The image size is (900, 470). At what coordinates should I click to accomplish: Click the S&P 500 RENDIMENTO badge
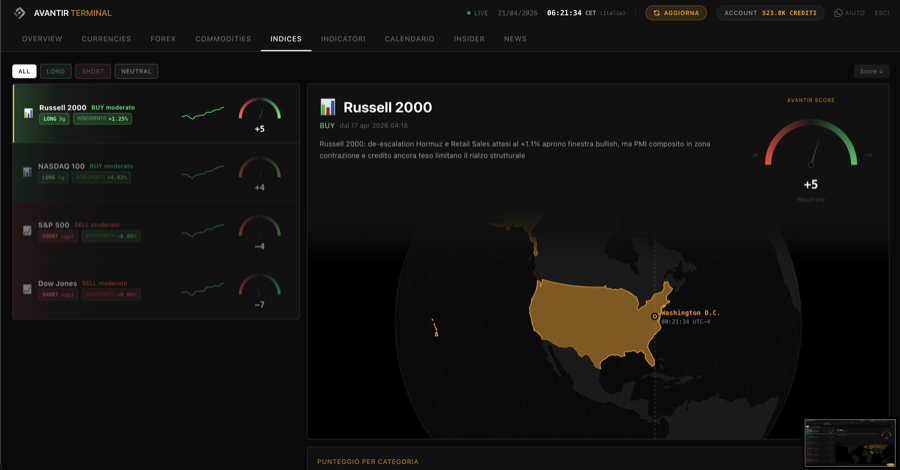coord(111,236)
